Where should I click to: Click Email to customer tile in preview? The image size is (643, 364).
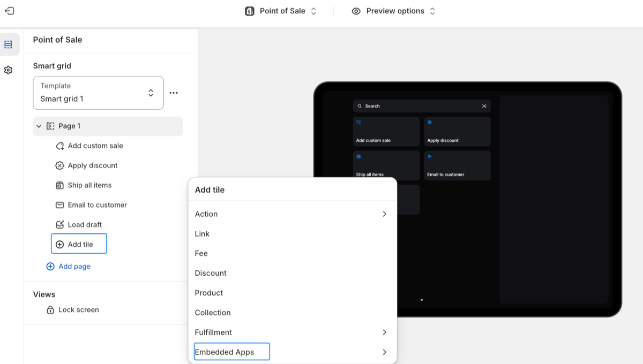point(457,165)
